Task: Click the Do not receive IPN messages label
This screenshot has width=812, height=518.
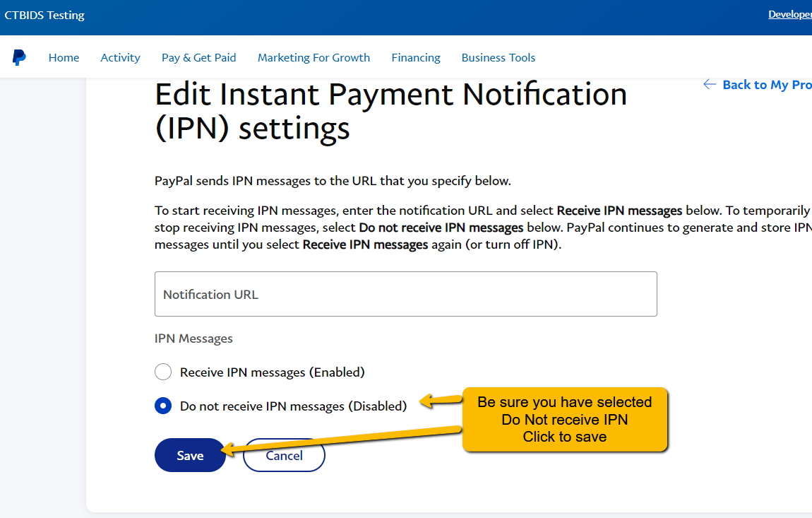Action: click(x=293, y=406)
